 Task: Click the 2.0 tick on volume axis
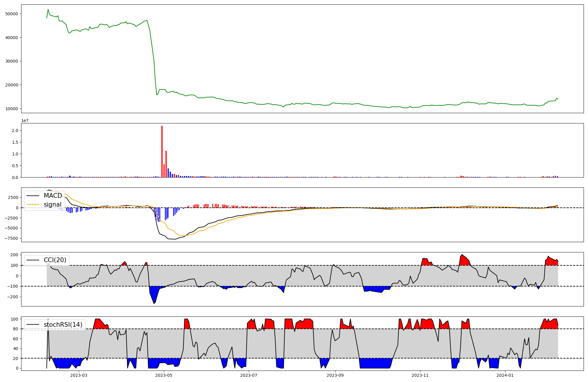coord(15,130)
